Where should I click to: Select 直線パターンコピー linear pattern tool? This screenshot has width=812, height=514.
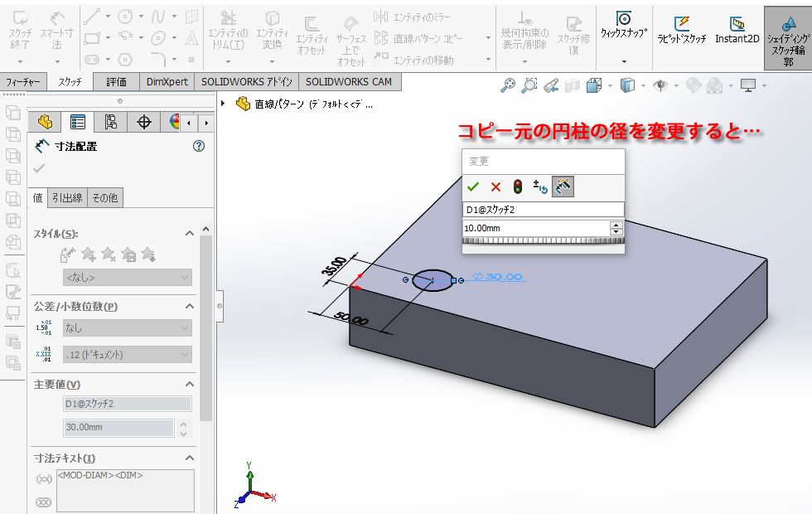tap(418, 38)
